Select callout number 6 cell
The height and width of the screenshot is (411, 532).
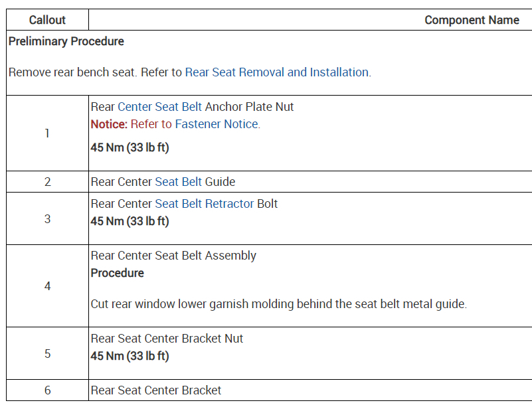tap(47, 390)
